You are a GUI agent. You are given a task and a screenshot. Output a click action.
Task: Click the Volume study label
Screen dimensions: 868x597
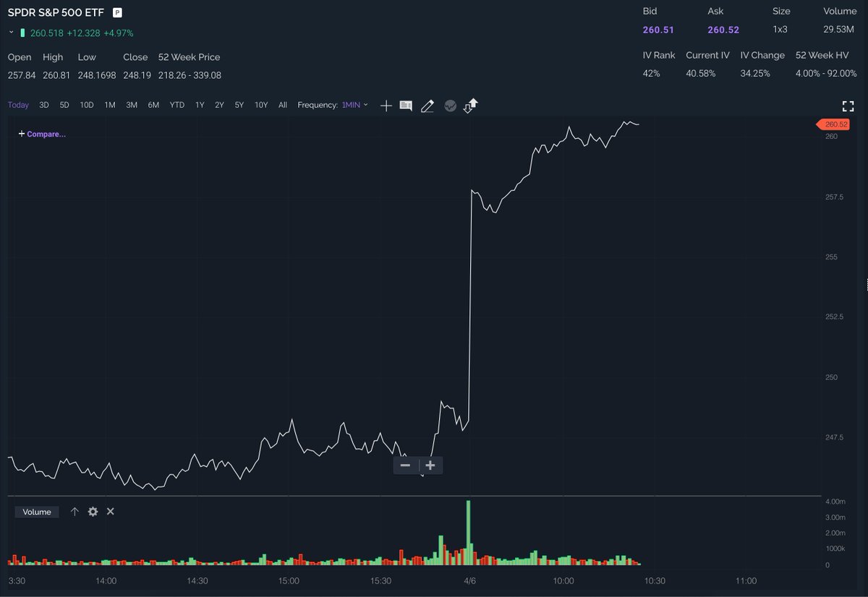pos(37,512)
